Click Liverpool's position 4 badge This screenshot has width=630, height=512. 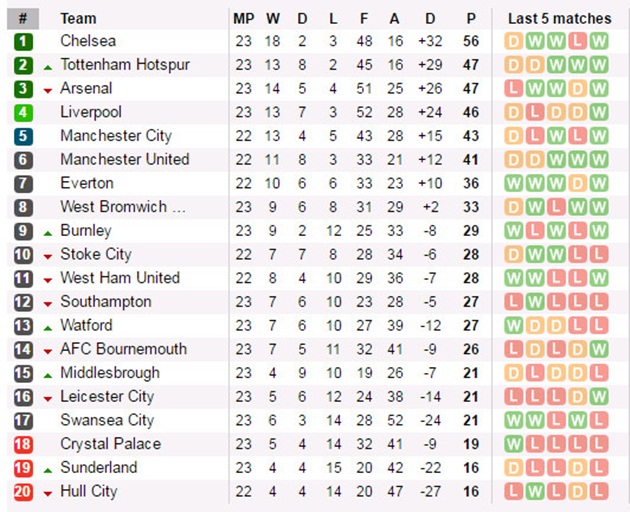tap(23, 112)
